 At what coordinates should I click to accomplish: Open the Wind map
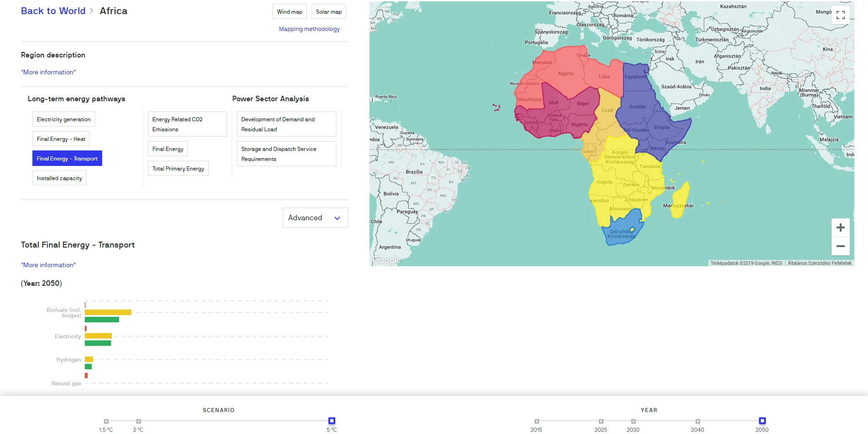(290, 12)
